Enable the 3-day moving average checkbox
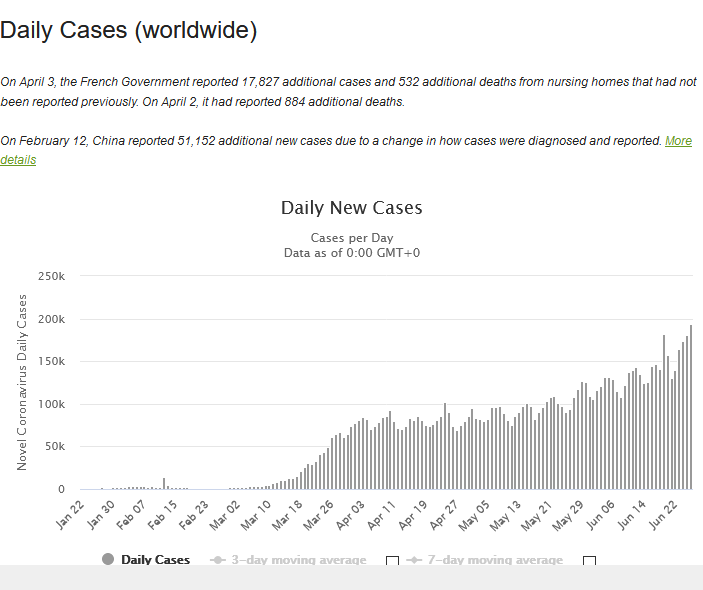The image size is (703, 590). [x=392, y=562]
